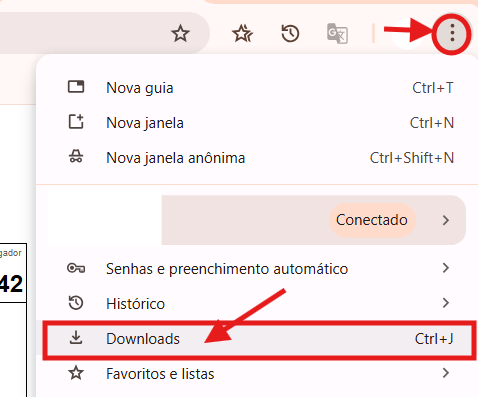Open Downloads from the menu

tap(259, 339)
